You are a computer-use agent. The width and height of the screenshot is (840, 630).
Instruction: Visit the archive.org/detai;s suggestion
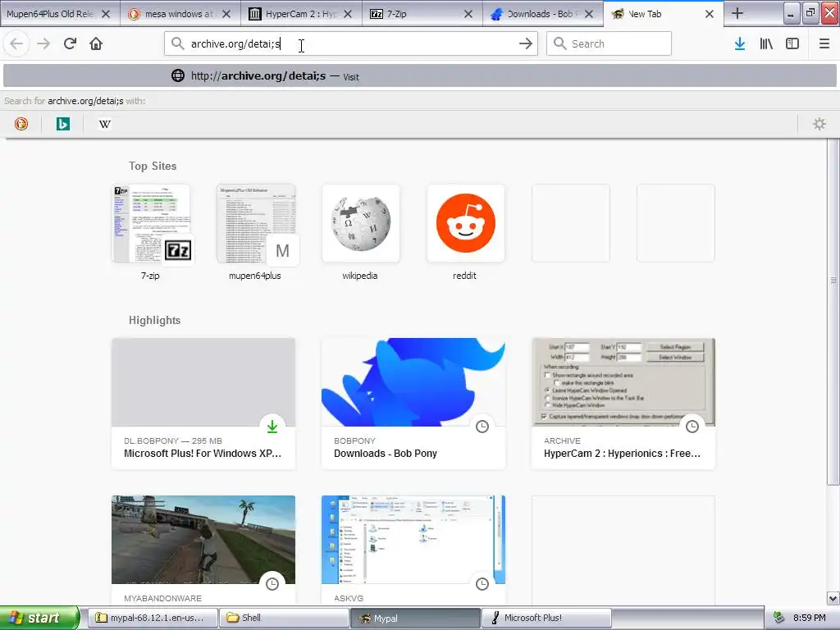click(419, 75)
